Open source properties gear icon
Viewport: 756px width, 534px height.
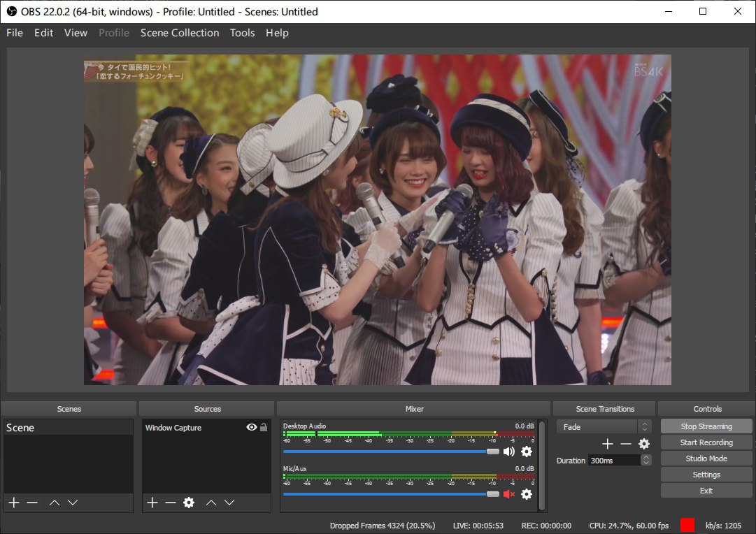pos(188,503)
